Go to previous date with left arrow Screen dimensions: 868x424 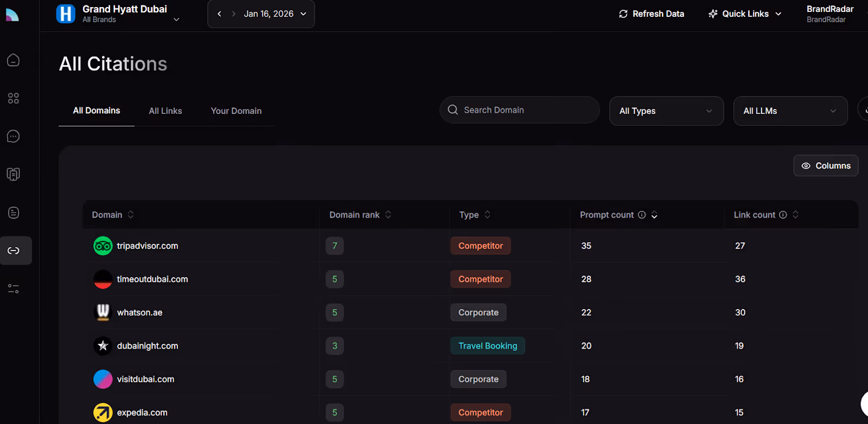[x=219, y=14]
